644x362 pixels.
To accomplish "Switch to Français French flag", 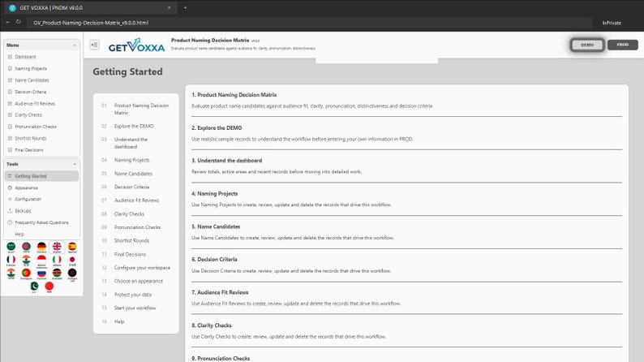I will click(11, 260).
